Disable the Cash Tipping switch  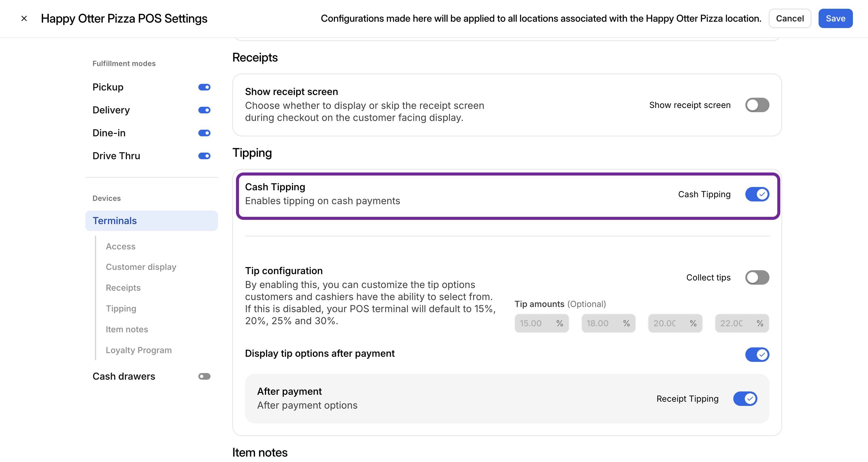click(757, 194)
